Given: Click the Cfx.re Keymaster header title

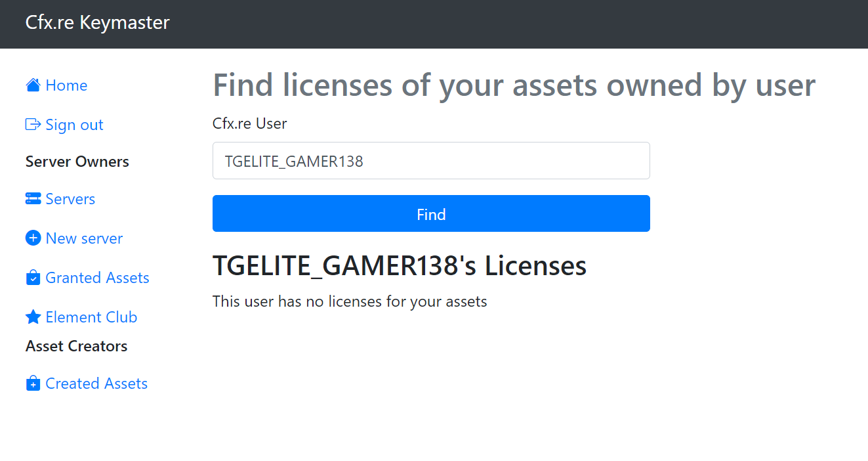Looking at the screenshot, I should (97, 23).
